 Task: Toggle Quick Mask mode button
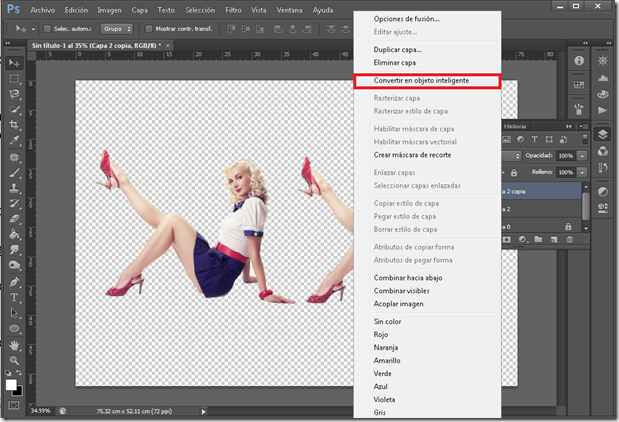tap(14, 405)
